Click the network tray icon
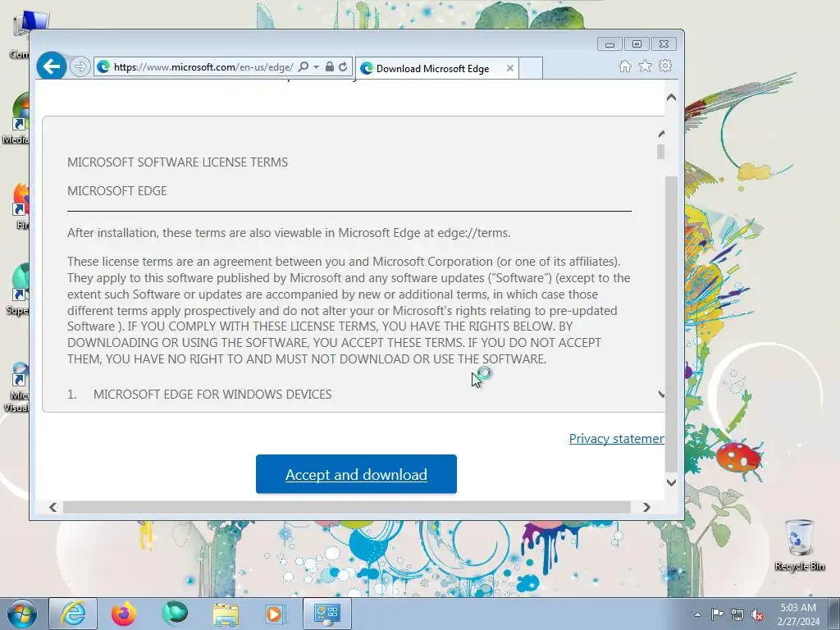The height and width of the screenshot is (630, 840). coord(737,614)
